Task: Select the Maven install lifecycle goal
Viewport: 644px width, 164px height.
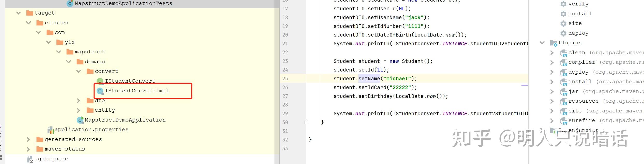Action: point(580,14)
